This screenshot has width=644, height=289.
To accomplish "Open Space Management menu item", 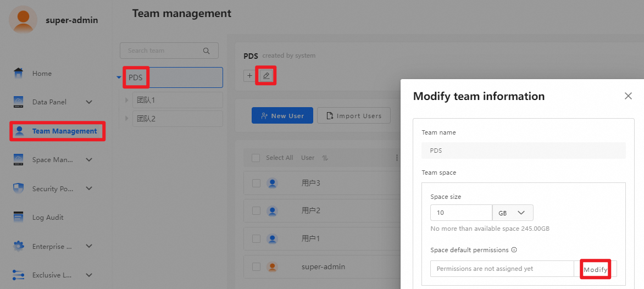I will (x=53, y=160).
